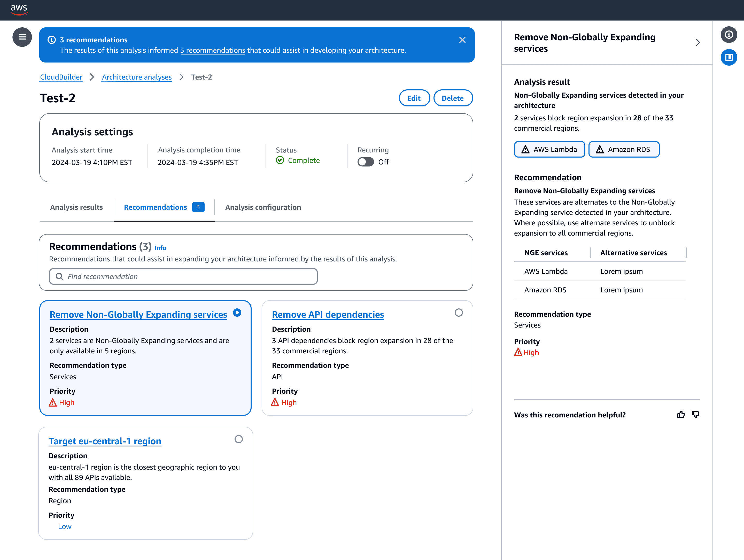
Task: Select Remove API dependencies radio button
Action: click(459, 313)
